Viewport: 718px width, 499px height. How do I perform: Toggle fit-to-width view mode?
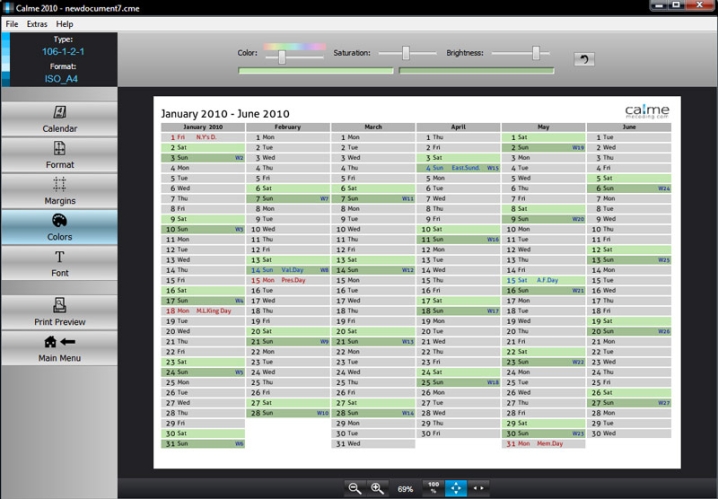(479, 488)
